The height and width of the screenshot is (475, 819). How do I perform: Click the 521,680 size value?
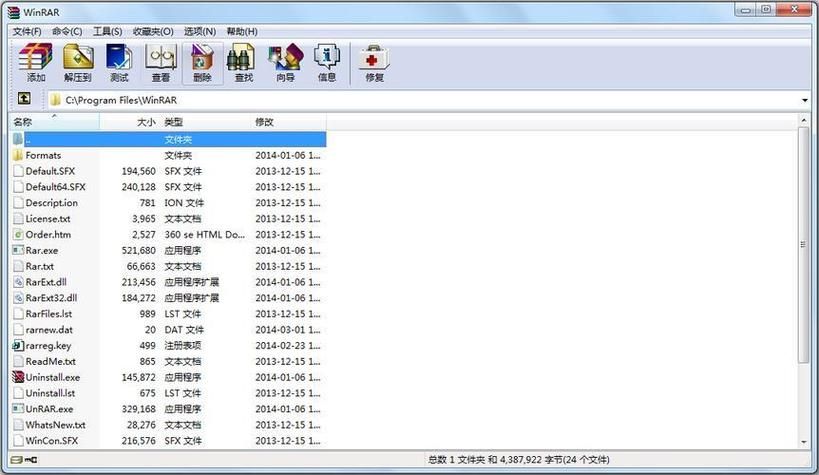click(x=138, y=250)
